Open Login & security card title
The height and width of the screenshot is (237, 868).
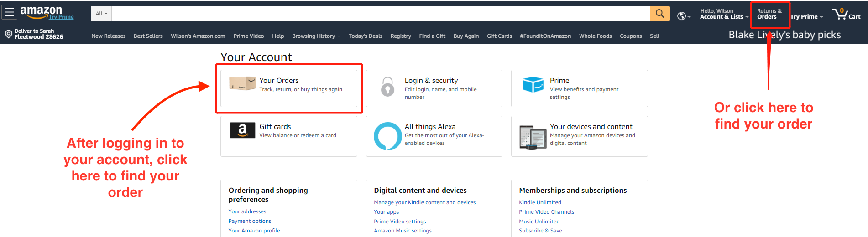point(431,80)
